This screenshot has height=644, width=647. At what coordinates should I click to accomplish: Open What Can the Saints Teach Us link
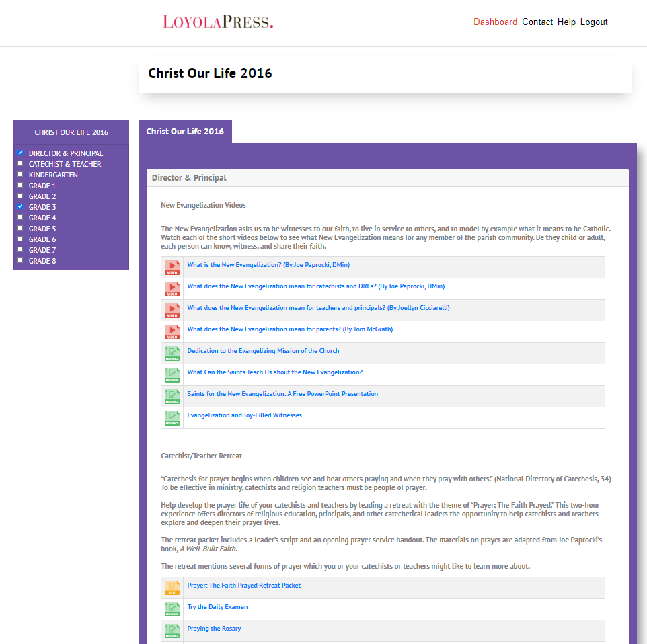click(275, 372)
